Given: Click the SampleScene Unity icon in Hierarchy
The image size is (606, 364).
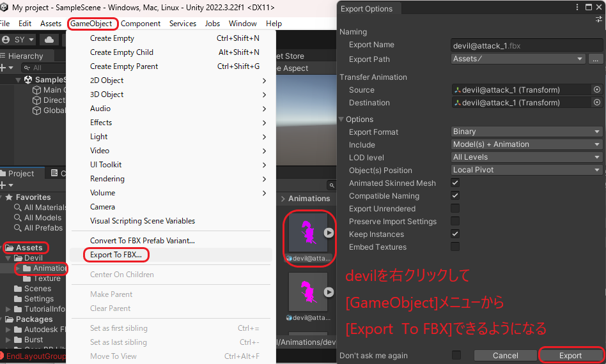Looking at the screenshot, I should 28,80.
